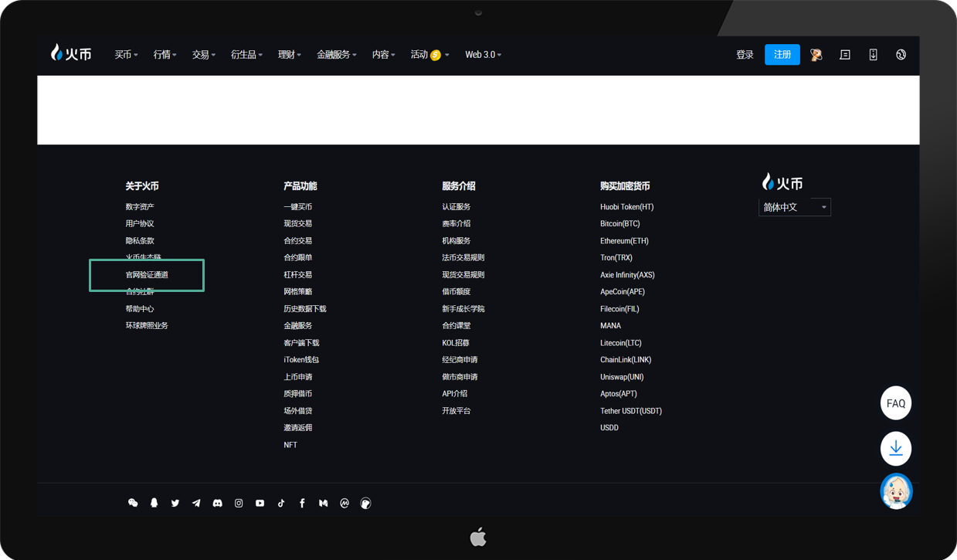Open the 简体中文 language selector
957x560 pixels.
[795, 207]
